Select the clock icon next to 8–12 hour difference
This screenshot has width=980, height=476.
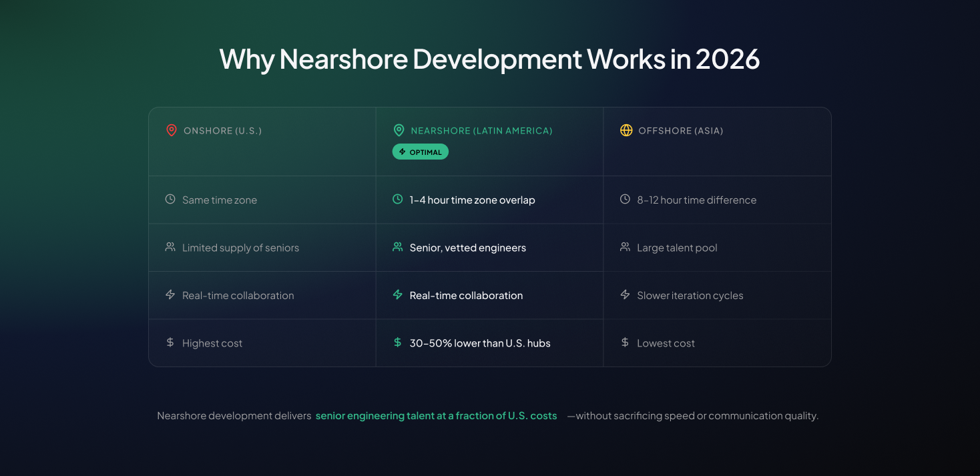point(626,198)
